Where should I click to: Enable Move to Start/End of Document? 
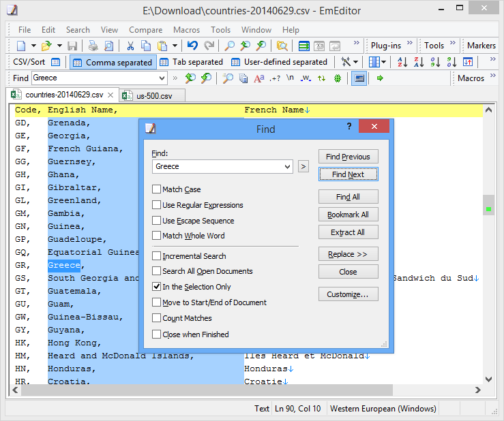157,302
